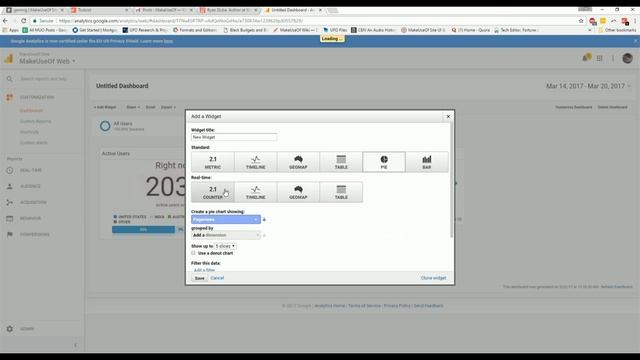
Task: Open Custom Reports in the sidebar
Action: pos(36,121)
